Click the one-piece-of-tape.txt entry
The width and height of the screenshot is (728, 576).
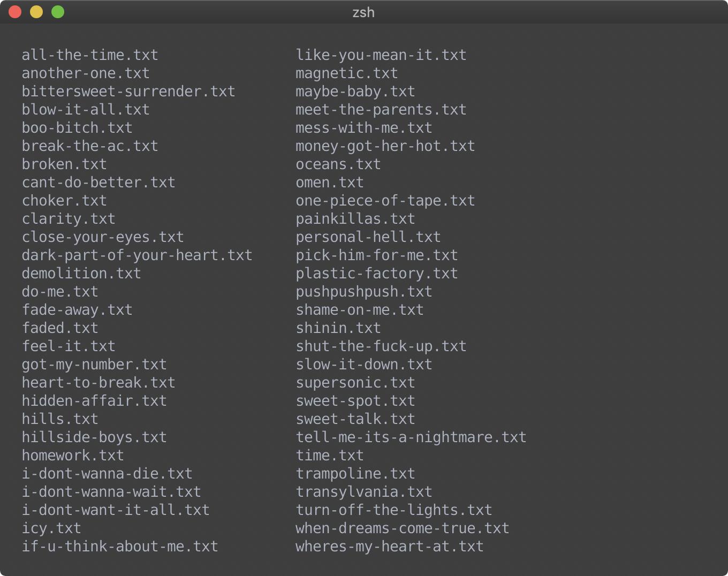(x=385, y=201)
